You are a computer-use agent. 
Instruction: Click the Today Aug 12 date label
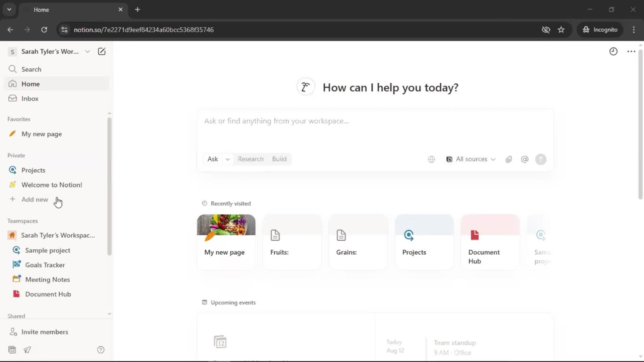click(395, 346)
